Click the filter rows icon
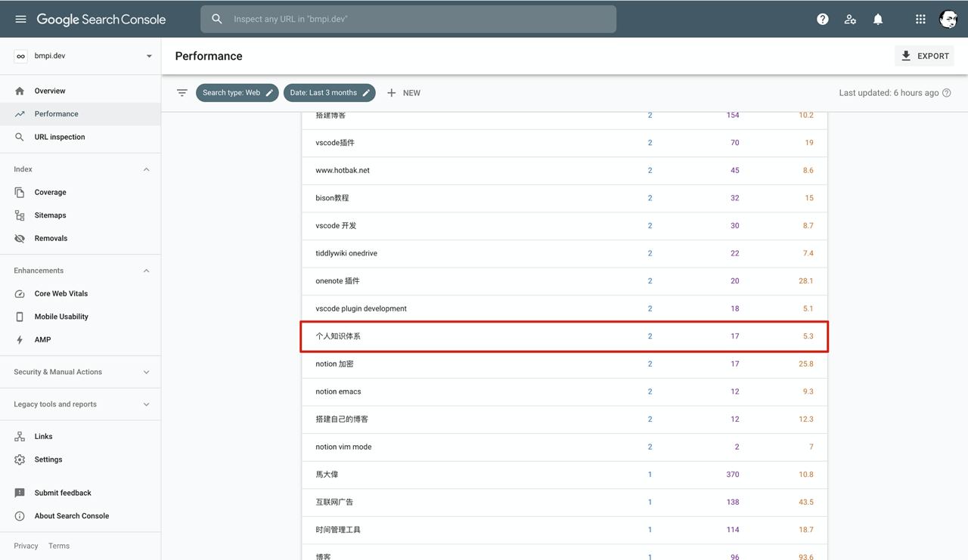The height and width of the screenshot is (560, 968). click(182, 93)
